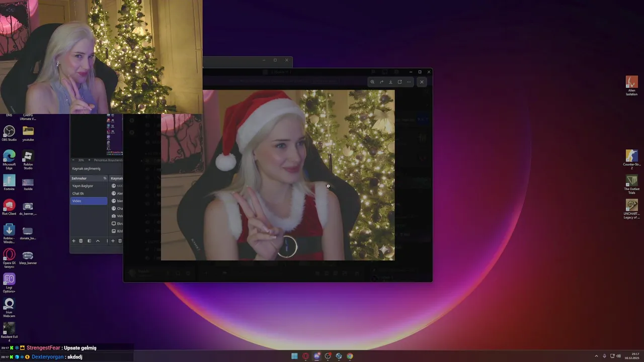This screenshot has height=362, width=644.
Task: Launch Resident Evil 4 desktop shortcut
Action: [x=9, y=332]
